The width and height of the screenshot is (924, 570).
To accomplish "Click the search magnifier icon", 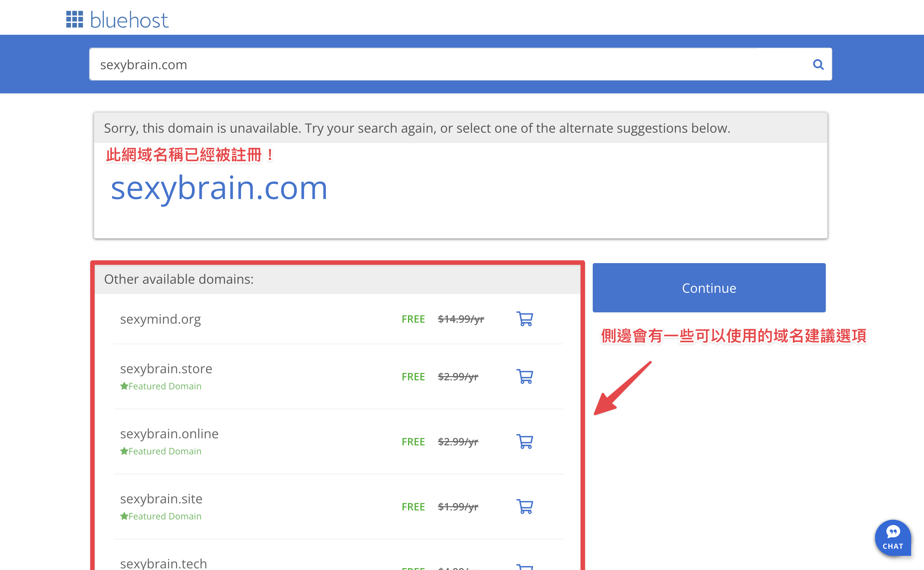I will coord(818,64).
